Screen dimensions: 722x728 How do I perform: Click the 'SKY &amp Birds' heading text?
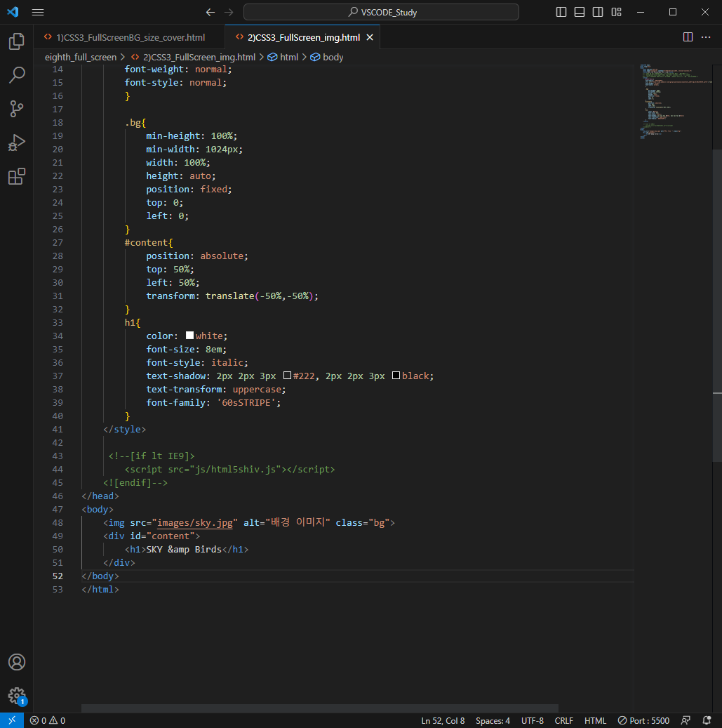(x=184, y=549)
